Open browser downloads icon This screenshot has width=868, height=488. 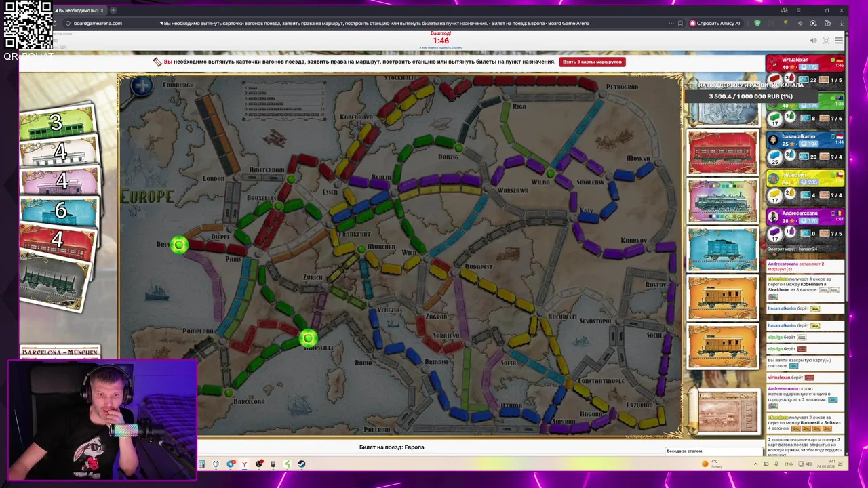[x=842, y=23]
